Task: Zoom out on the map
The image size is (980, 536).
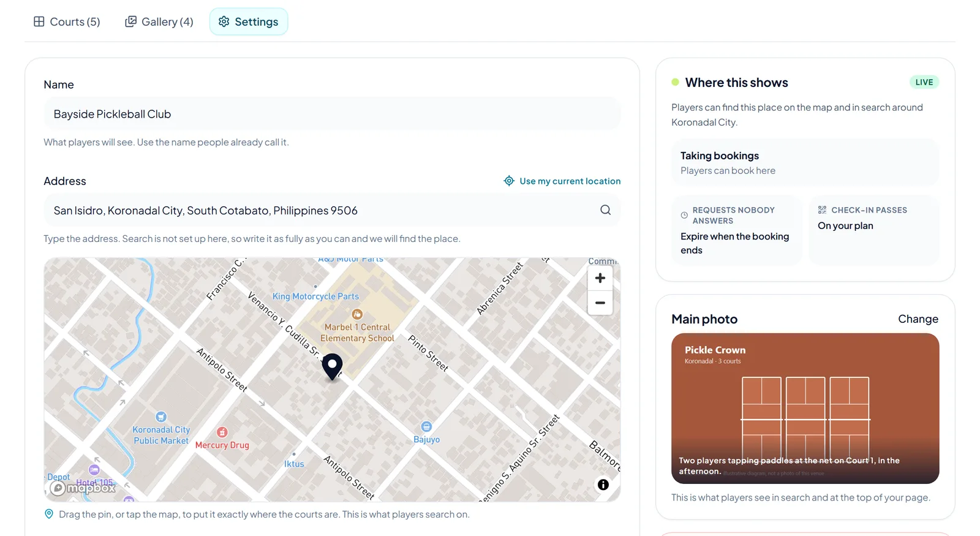Action: tap(600, 303)
